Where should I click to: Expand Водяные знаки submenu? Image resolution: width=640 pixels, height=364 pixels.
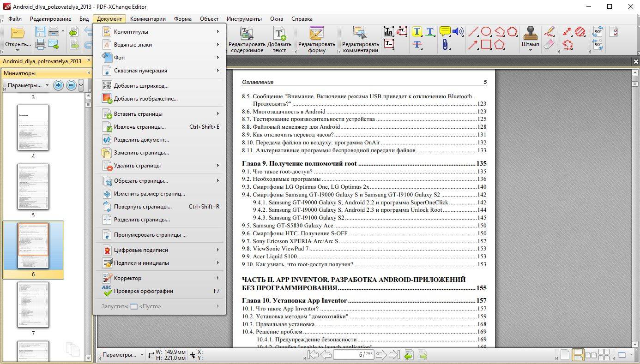pos(160,45)
